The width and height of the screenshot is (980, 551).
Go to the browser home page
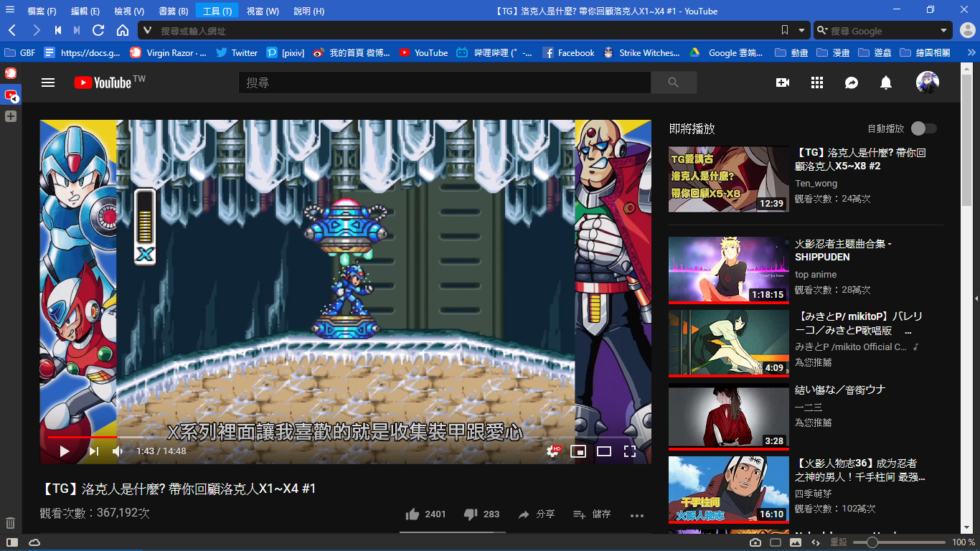(x=123, y=30)
